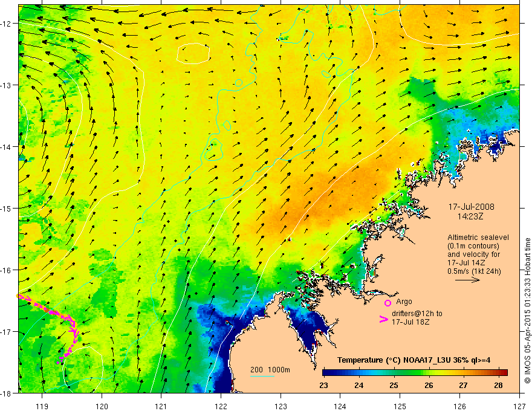
Task: Click longitude axis label '126'
Action: (459, 406)
